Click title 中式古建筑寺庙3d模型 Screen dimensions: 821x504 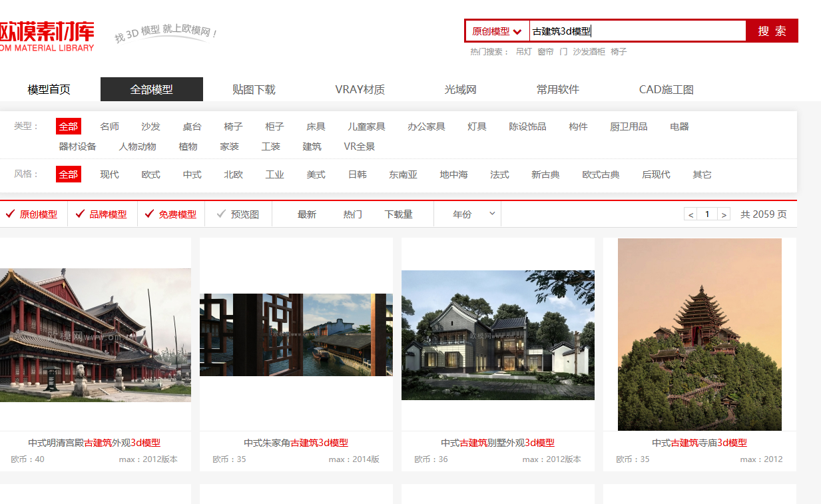click(x=699, y=443)
